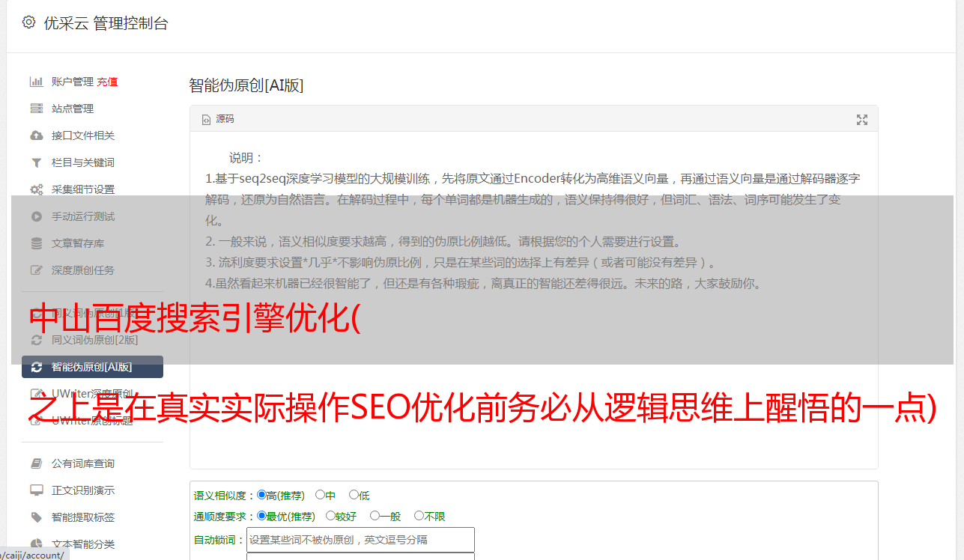This screenshot has width=964, height=560.
Task: Click the edit icon beside 深度原创任务
Action: [x=36, y=270]
